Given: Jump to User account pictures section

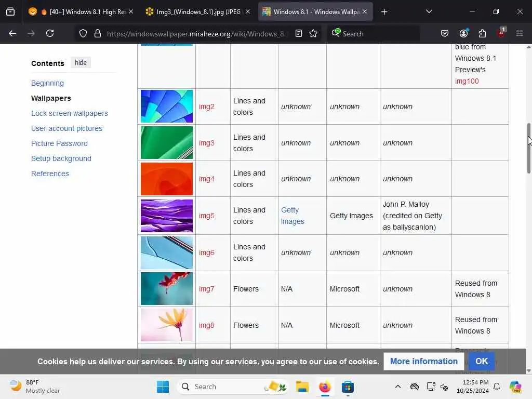Looking at the screenshot, I should [66, 128].
